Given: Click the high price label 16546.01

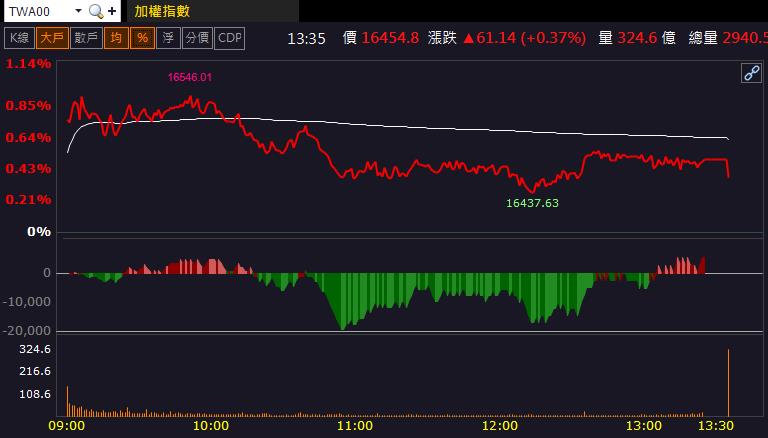Looking at the screenshot, I should pos(190,77).
